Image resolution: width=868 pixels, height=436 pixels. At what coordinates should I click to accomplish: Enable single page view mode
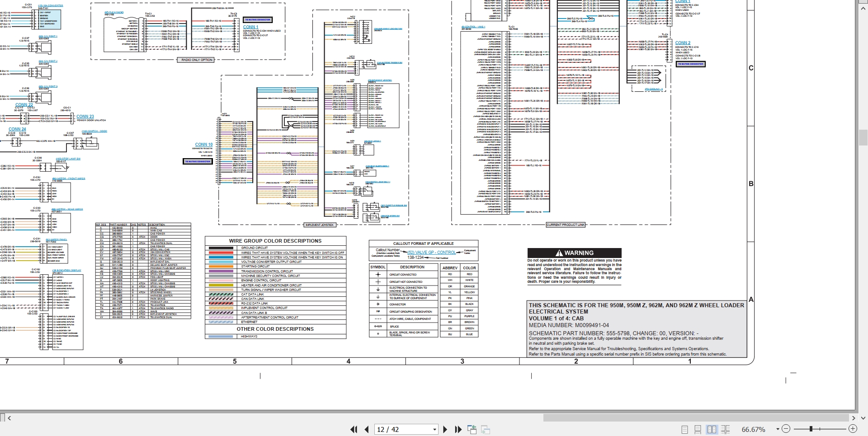[684, 429]
